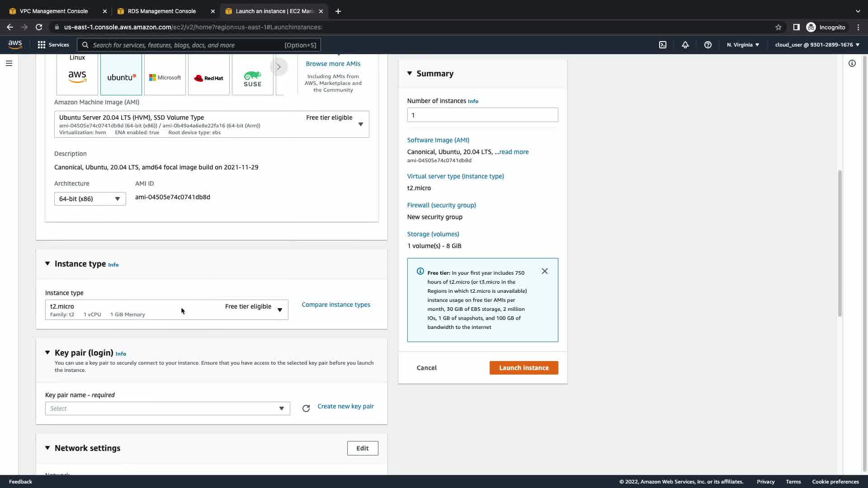Open the Services grid menu

tap(53, 45)
